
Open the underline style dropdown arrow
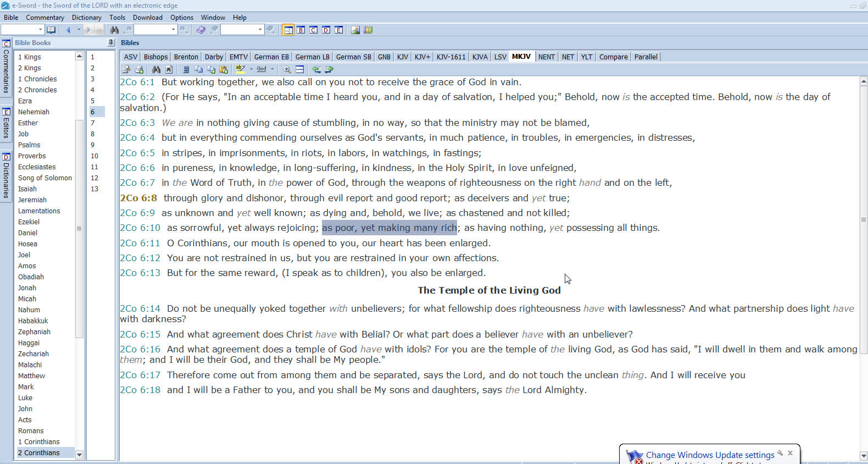pyautogui.click(x=272, y=69)
